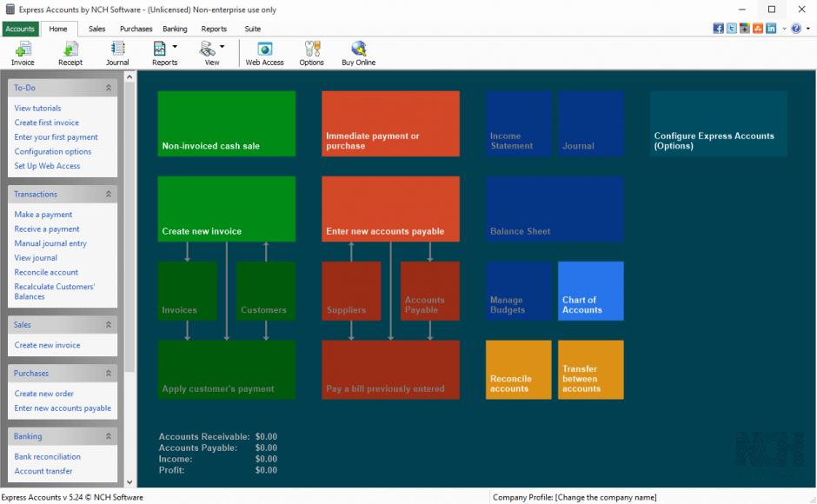Click the red Enter new accounts payable tile
Screen dimensions: 817x504
[391, 209]
